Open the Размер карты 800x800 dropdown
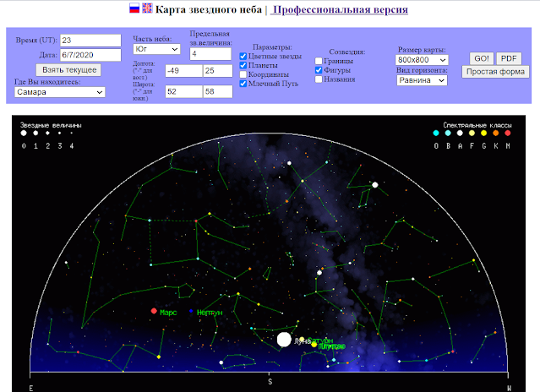The height and width of the screenshot is (392, 540). coord(422,60)
